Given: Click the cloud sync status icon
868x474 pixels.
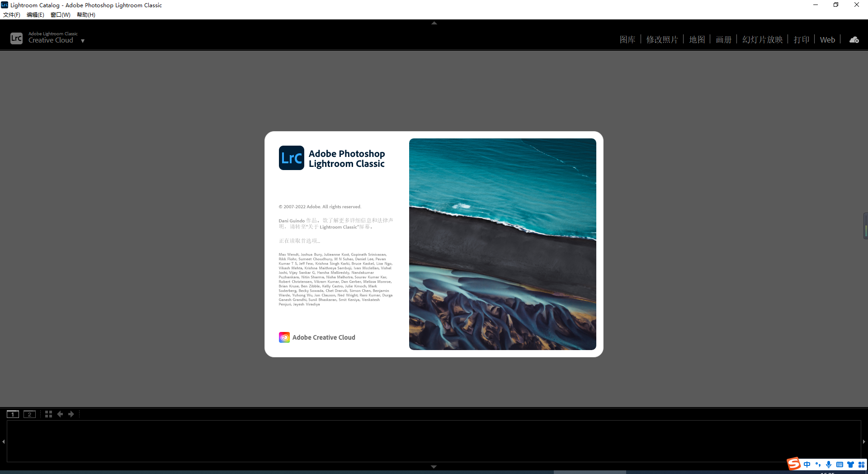Looking at the screenshot, I should [854, 40].
